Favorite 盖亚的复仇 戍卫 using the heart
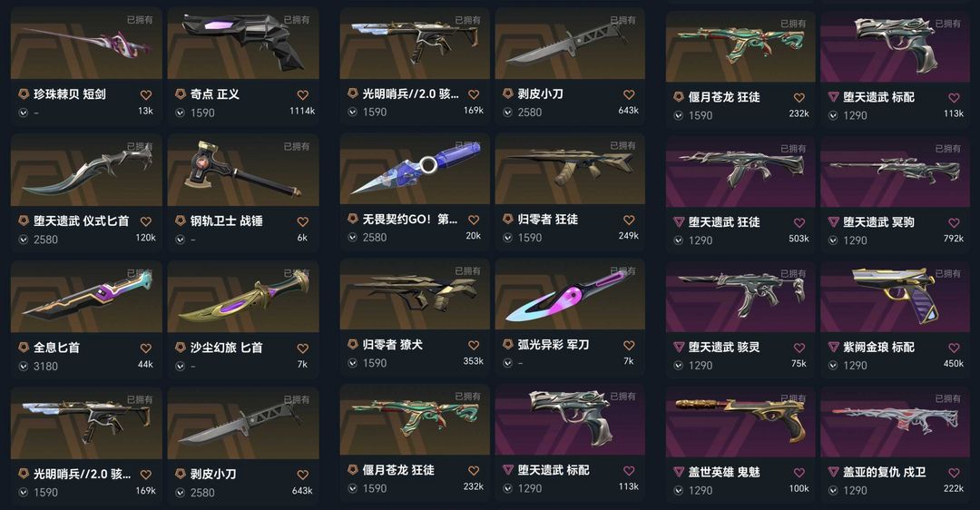Image resolution: width=980 pixels, height=510 pixels. pyautogui.click(x=954, y=473)
